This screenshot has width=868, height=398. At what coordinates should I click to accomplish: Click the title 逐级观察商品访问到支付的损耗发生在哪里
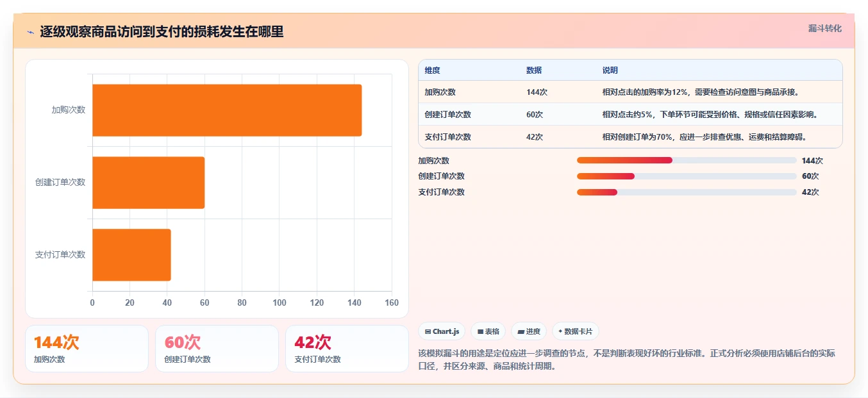(x=162, y=31)
